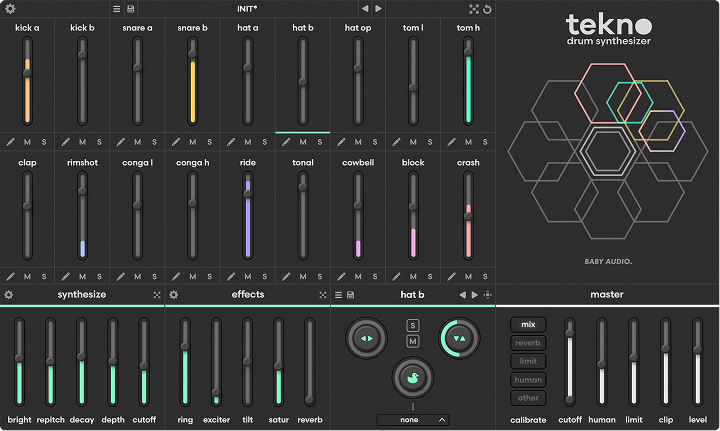Image resolution: width=720 pixels, height=431 pixels.
Task: Edit the snare b channel with pencil
Action: click(x=175, y=142)
